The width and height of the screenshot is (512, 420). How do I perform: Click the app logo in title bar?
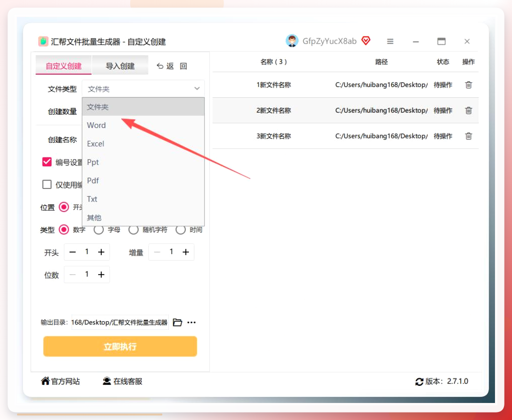(x=43, y=42)
